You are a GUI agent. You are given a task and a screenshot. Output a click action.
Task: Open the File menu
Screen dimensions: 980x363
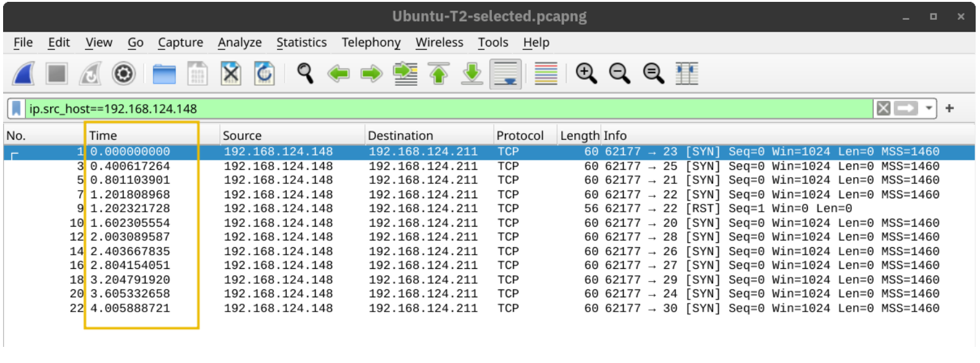click(x=23, y=42)
